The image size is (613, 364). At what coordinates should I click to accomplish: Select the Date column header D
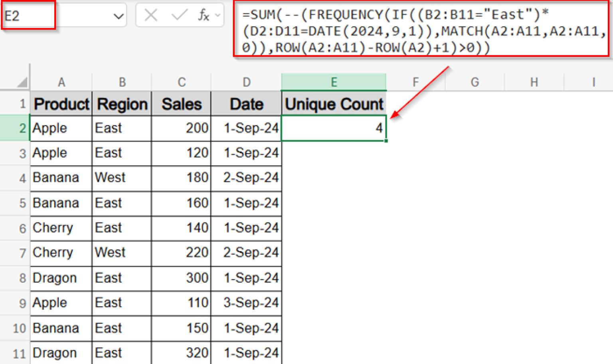tap(246, 82)
